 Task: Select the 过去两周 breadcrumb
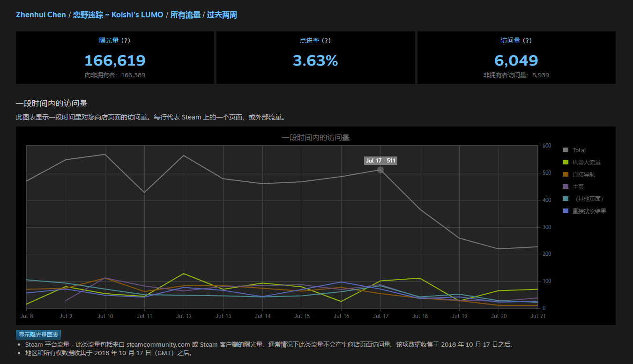(222, 15)
